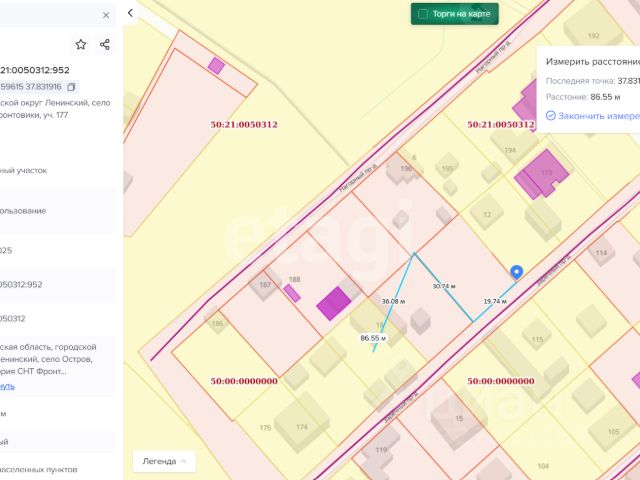Click the blue underlined link below the panel address
The image size is (640, 480).
(7, 386)
